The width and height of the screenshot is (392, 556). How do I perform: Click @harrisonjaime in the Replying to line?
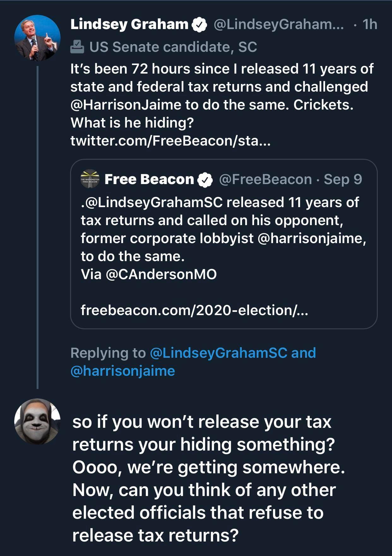123,371
